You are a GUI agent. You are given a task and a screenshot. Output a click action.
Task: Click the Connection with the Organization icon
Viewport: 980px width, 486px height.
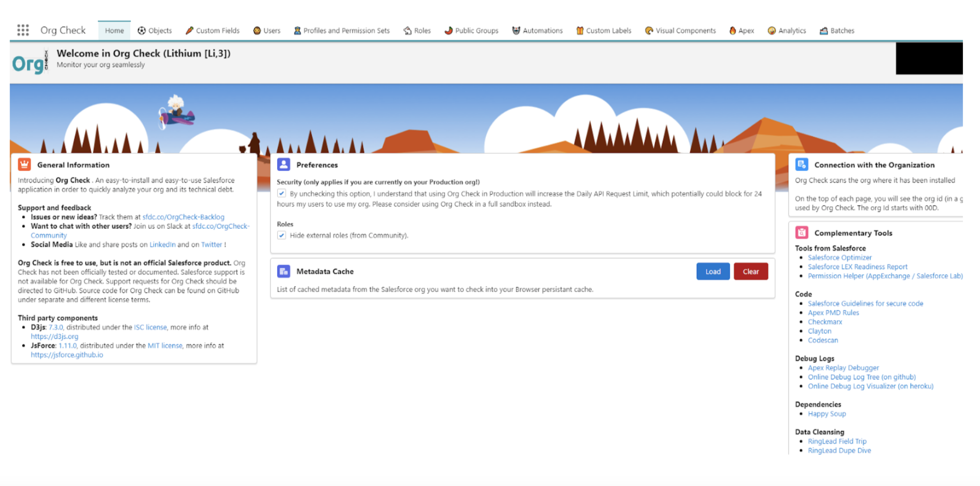(801, 164)
